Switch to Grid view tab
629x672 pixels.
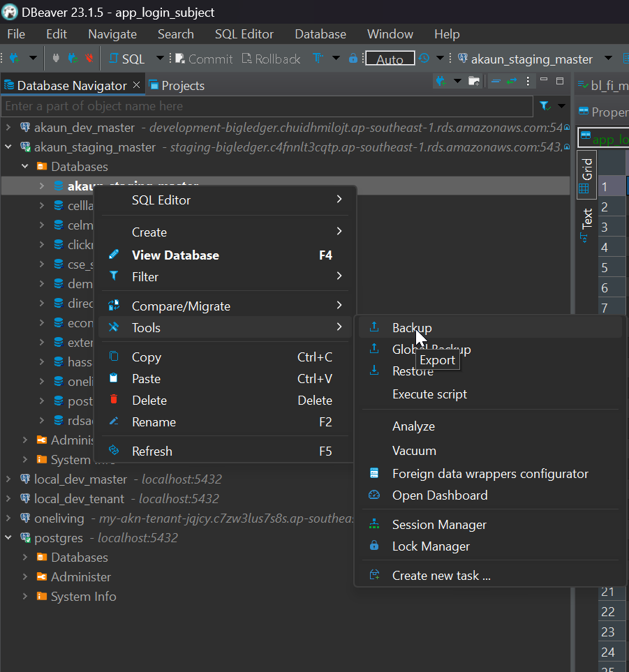pos(586,174)
